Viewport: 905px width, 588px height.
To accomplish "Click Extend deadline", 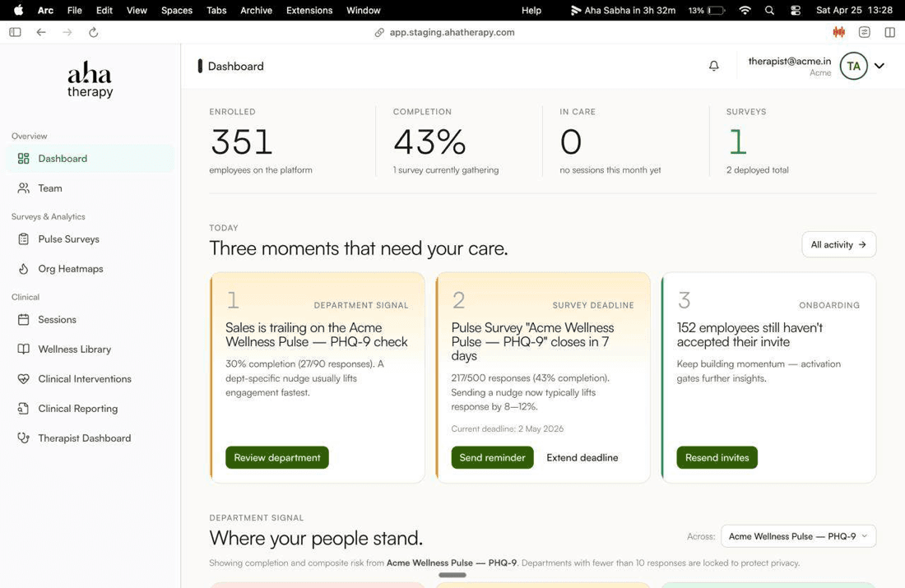I will (x=582, y=457).
